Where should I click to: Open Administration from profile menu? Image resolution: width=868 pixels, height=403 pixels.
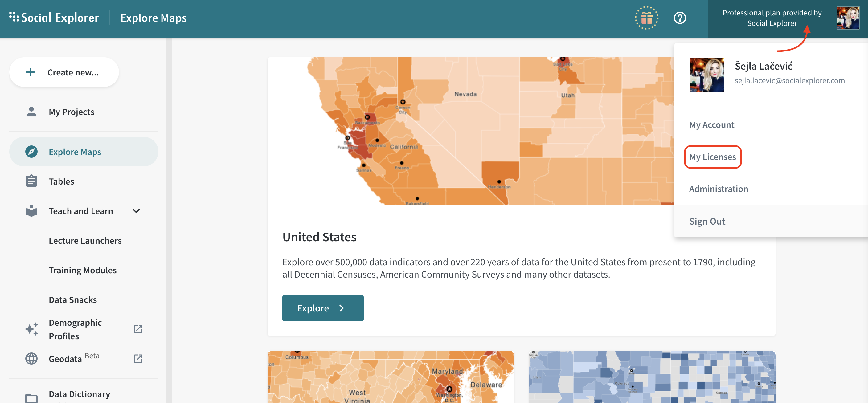718,189
